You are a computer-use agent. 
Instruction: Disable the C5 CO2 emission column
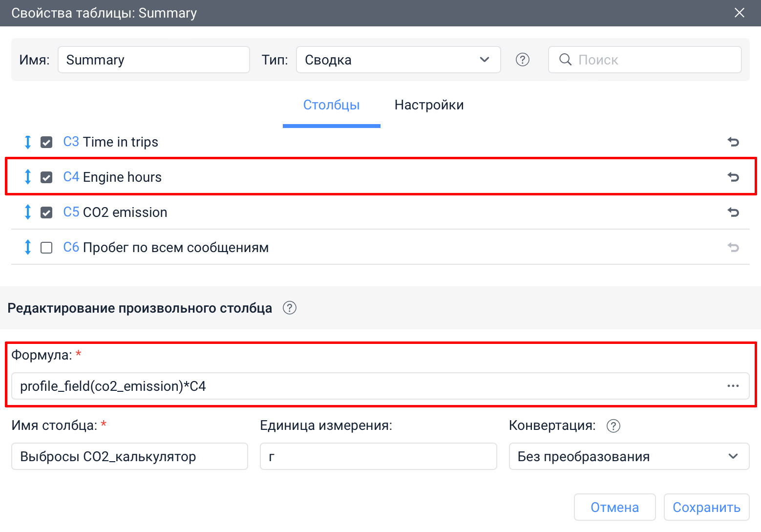point(46,213)
